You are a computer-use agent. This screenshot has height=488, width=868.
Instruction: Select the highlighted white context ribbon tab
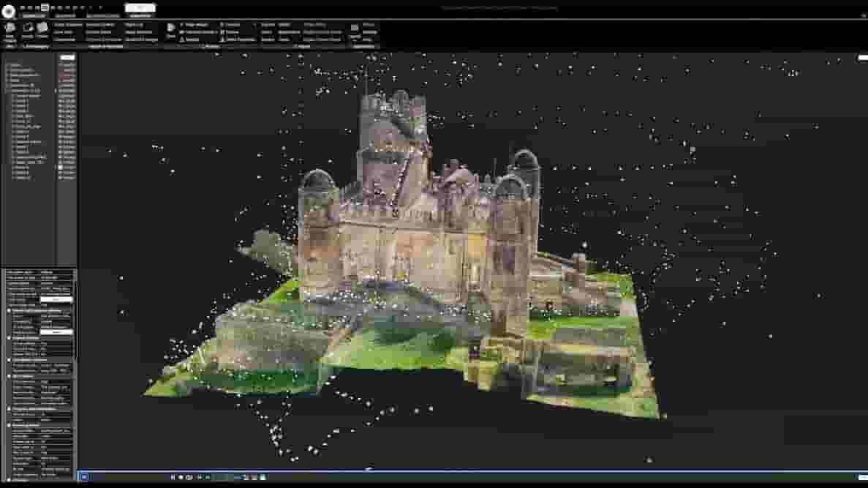point(140,8)
